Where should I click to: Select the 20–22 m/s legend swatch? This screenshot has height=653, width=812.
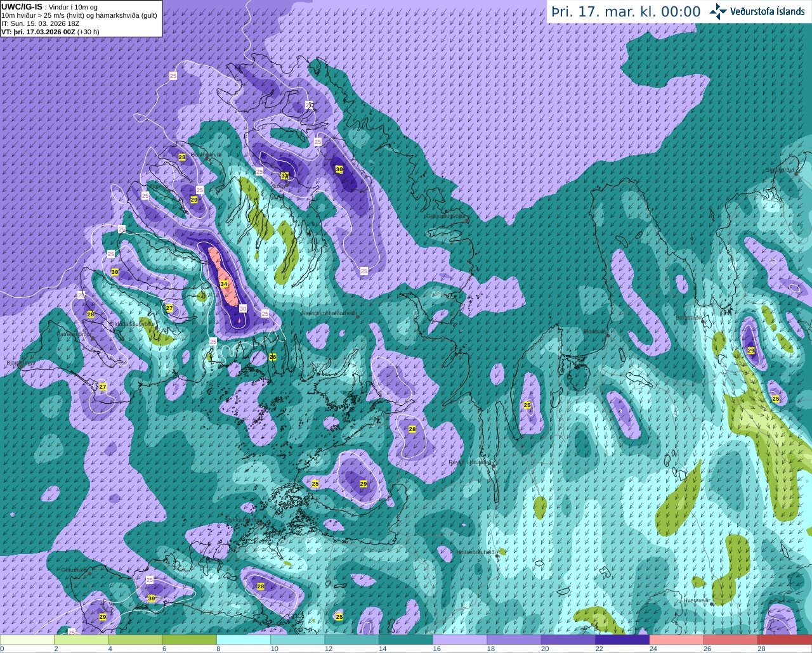[568, 640]
